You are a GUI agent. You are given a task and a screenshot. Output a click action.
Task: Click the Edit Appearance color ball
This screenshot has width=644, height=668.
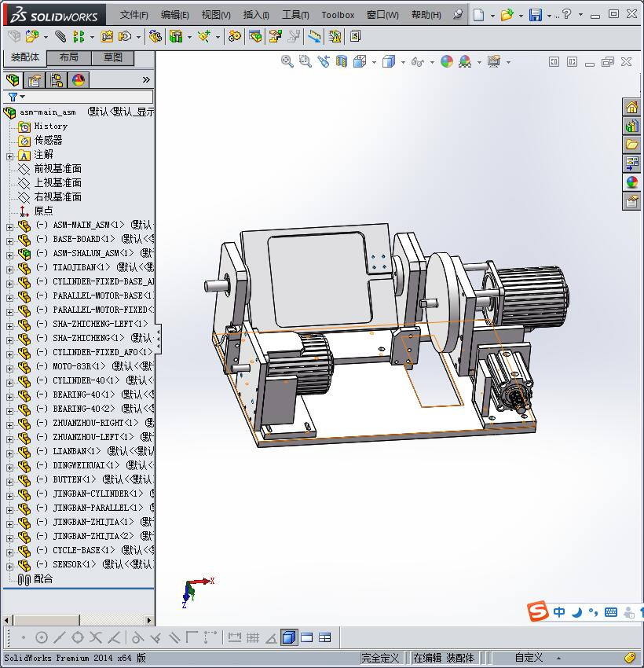[447, 62]
